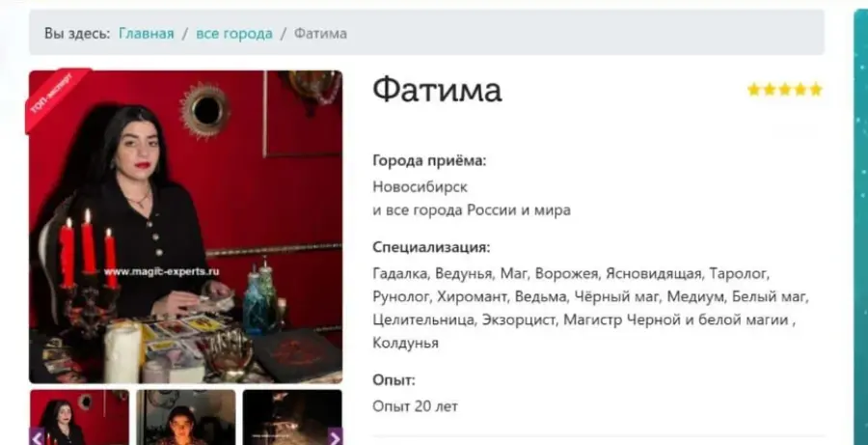The image size is (868, 445).
Task: Click the middle rating star
Action: point(785,89)
